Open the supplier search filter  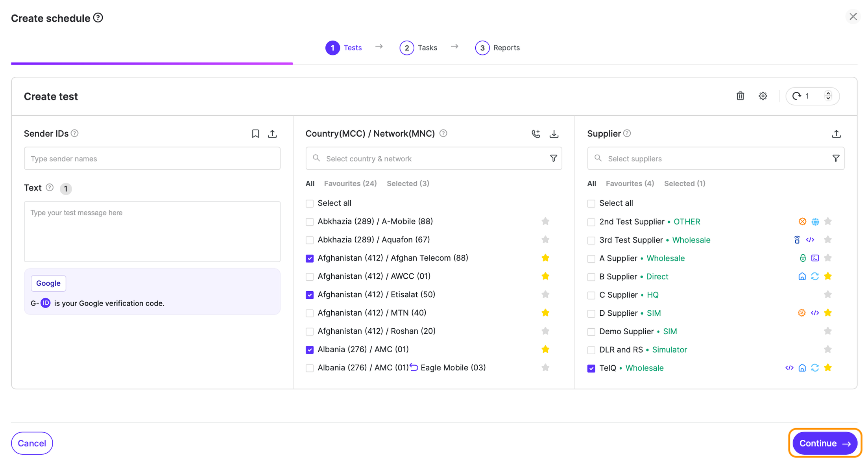point(836,158)
